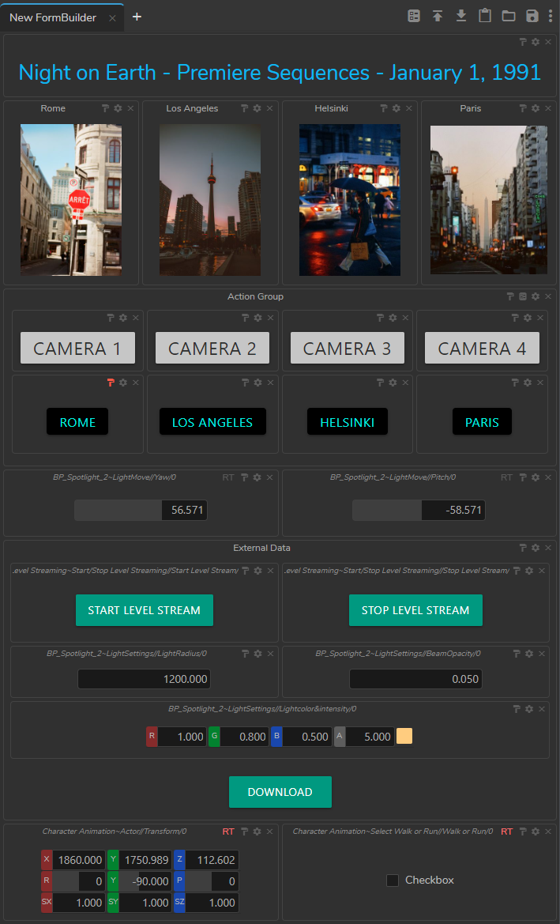Click the download arrow toolbar icon

click(x=461, y=16)
